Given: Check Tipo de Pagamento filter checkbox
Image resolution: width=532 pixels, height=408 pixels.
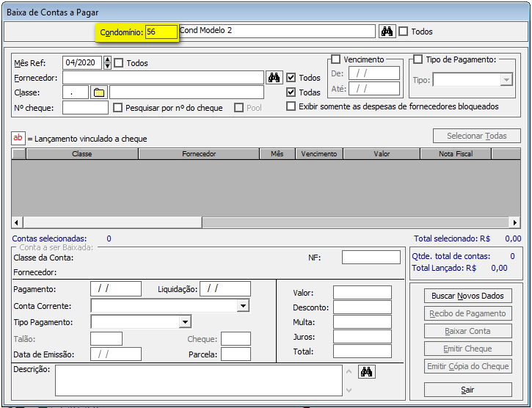Looking at the screenshot, I should tap(418, 59).
